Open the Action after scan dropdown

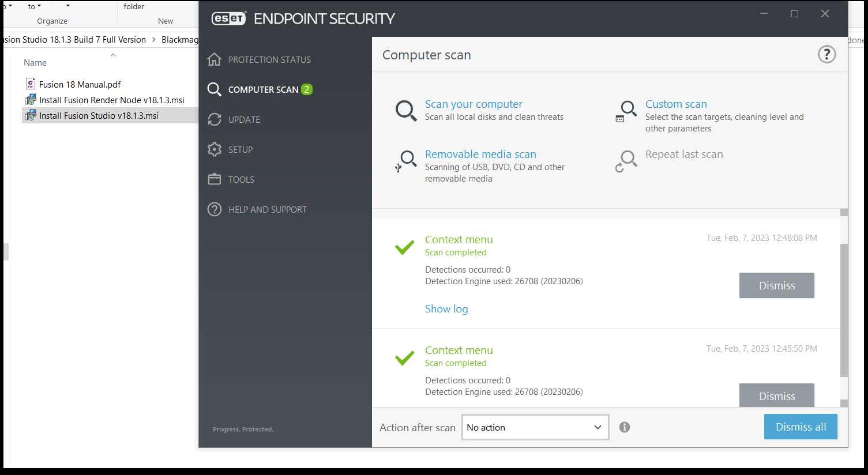pos(535,427)
